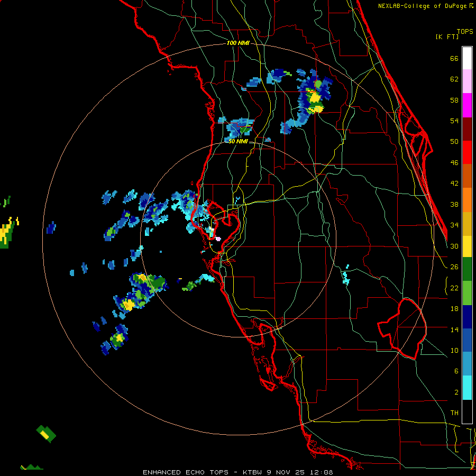Image resolution: width=476 pixels, height=476 pixels.
Task: Click the TH threshold label
Action: click(454, 413)
